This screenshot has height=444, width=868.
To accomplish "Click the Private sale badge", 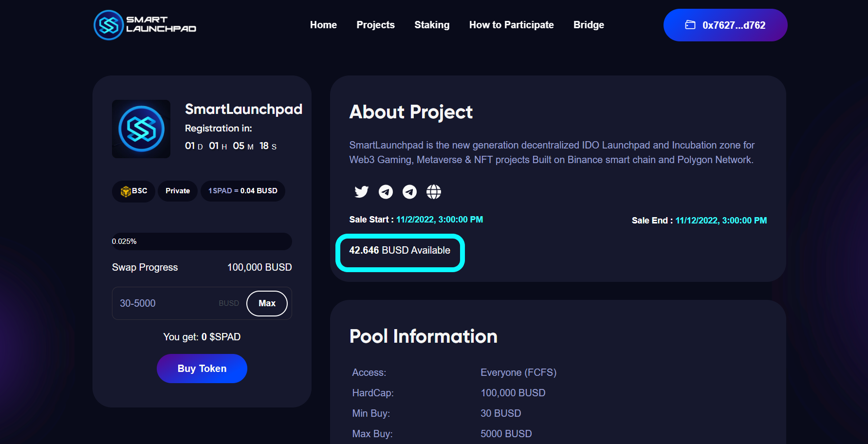I will (x=178, y=191).
